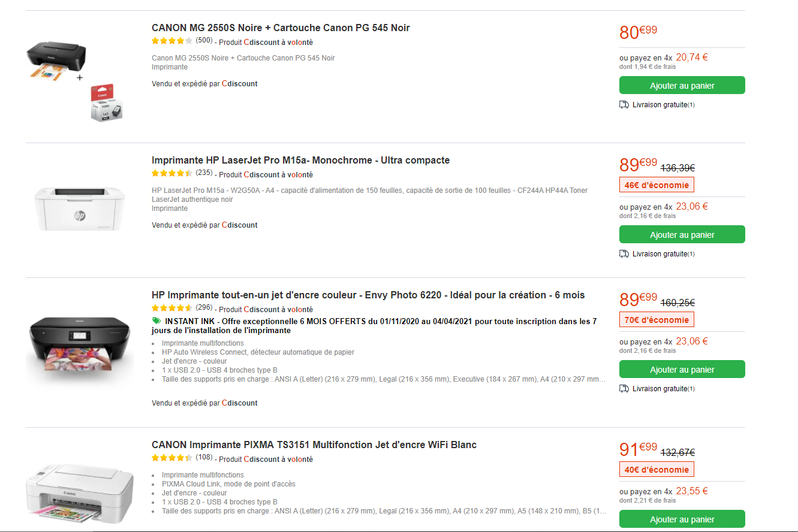Add Canon PIXMA TS3151 to cart
Screen dimensions: 798x532
682,519
